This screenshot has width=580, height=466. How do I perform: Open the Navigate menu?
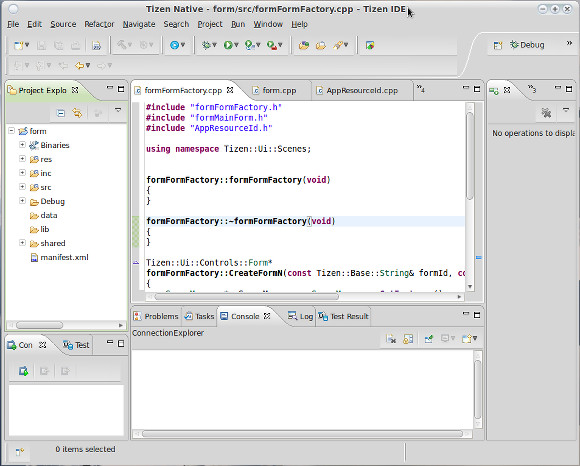pyautogui.click(x=139, y=24)
